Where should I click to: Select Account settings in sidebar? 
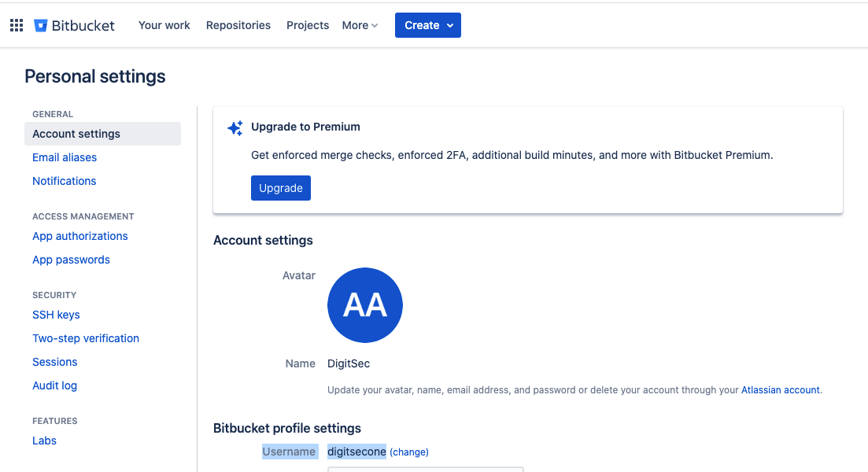(x=102, y=134)
